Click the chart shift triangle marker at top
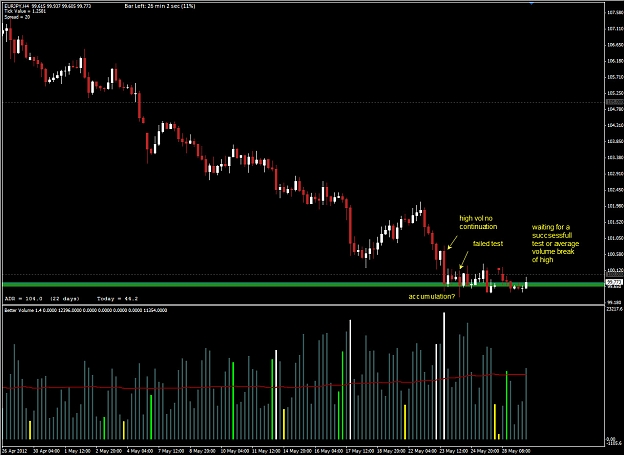625x456 pixels. click(x=531, y=3)
